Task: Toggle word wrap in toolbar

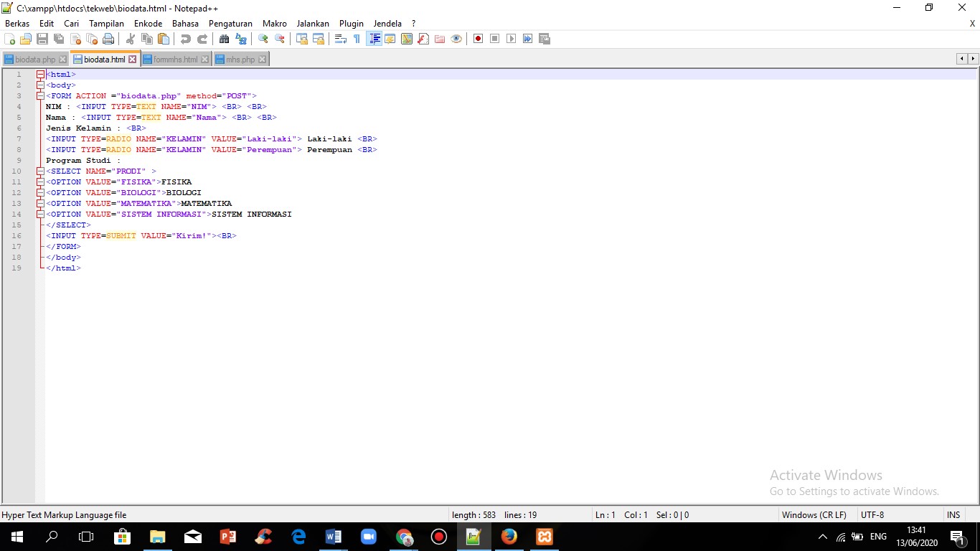Action: point(340,39)
